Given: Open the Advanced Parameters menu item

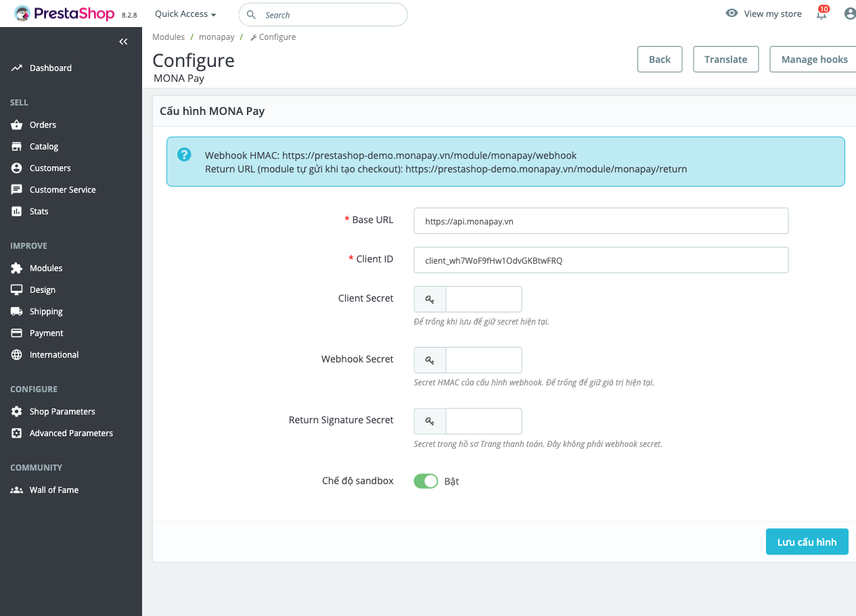Looking at the screenshot, I should [71, 433].
